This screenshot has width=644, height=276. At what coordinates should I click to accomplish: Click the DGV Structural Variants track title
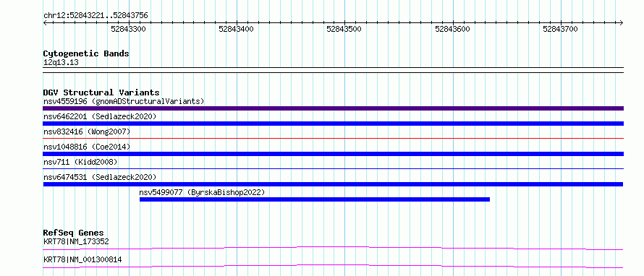pyautogui.click(x=101, y=92)
